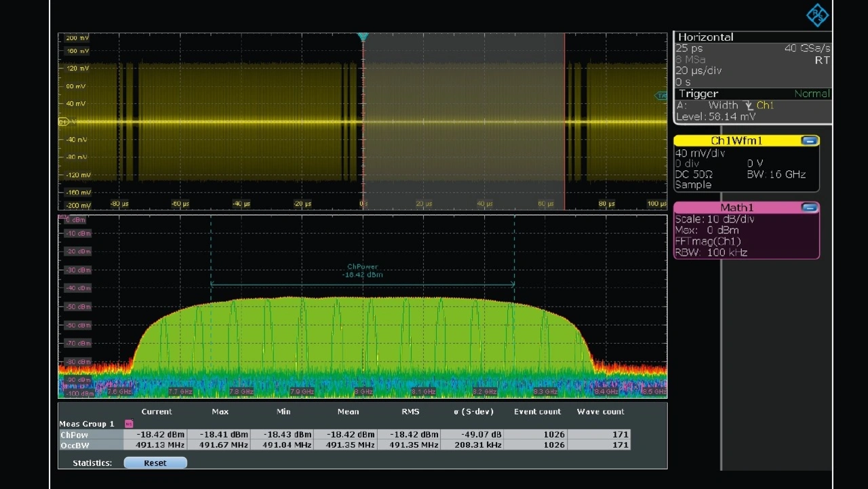Click the Normal trigger mode label

click(x=812, y=94)
